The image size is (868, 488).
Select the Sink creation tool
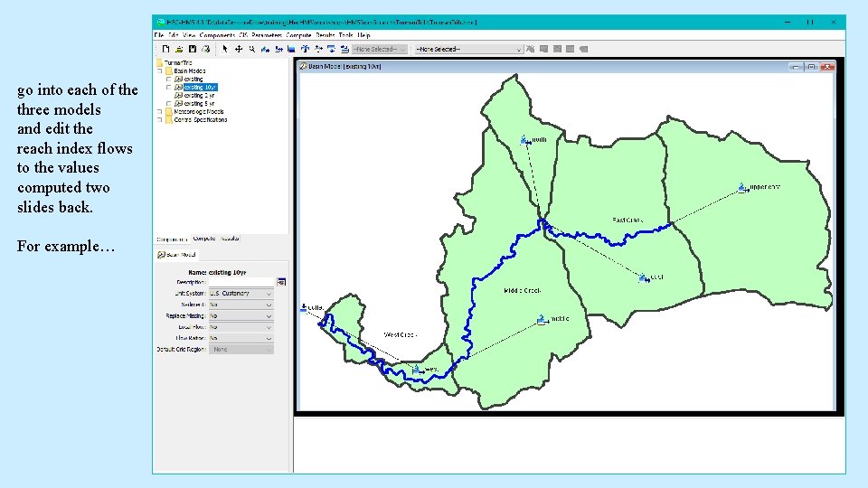(x=344, y=49)
